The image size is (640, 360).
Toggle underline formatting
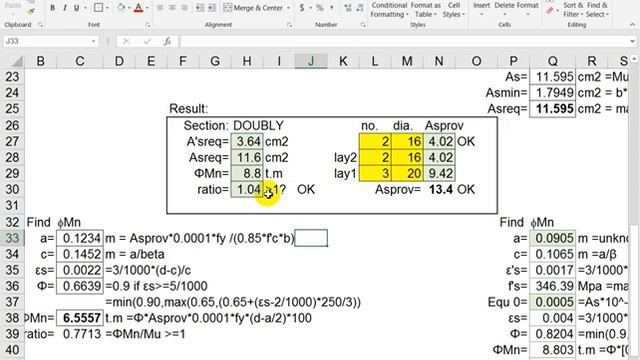[76, 8]
